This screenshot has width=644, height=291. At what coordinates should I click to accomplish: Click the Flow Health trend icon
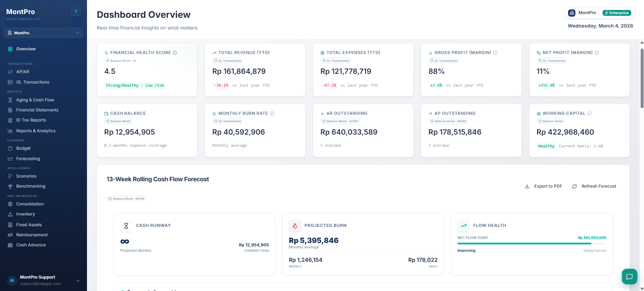pos(463,226)
